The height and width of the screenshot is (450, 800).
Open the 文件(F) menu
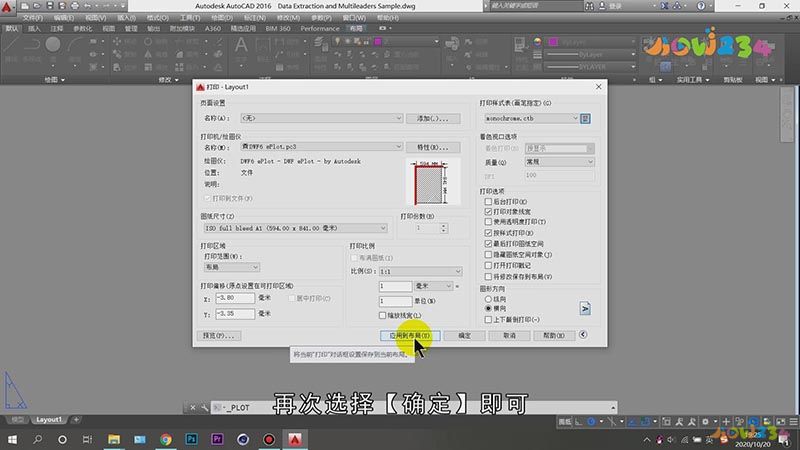coord(33,18)
